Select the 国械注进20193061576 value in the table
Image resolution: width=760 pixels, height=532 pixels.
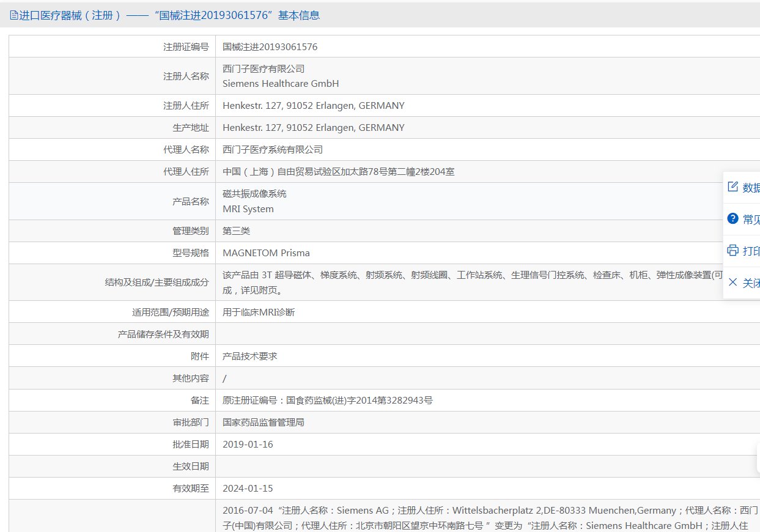270,47
